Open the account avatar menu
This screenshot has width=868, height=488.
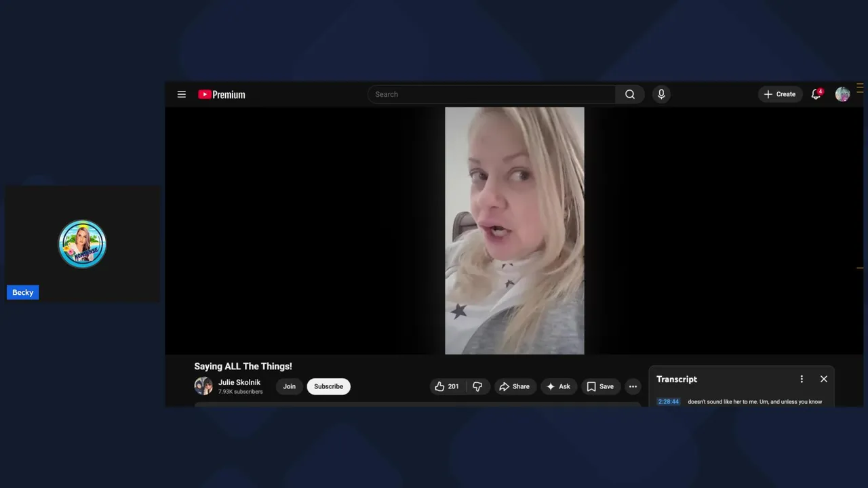pyautogui.click(x=842, y=94)
